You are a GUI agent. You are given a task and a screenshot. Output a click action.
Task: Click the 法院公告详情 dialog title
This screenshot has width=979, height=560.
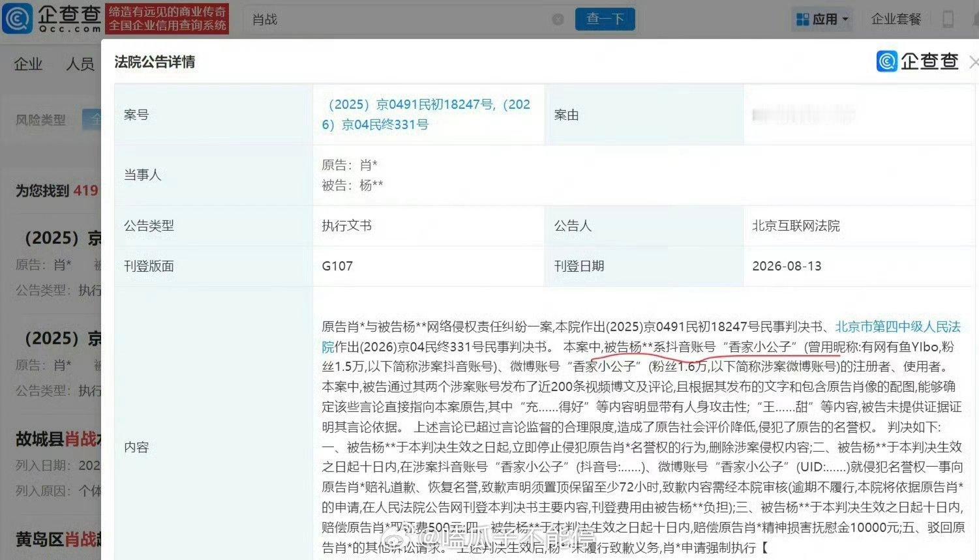[155, 62]
